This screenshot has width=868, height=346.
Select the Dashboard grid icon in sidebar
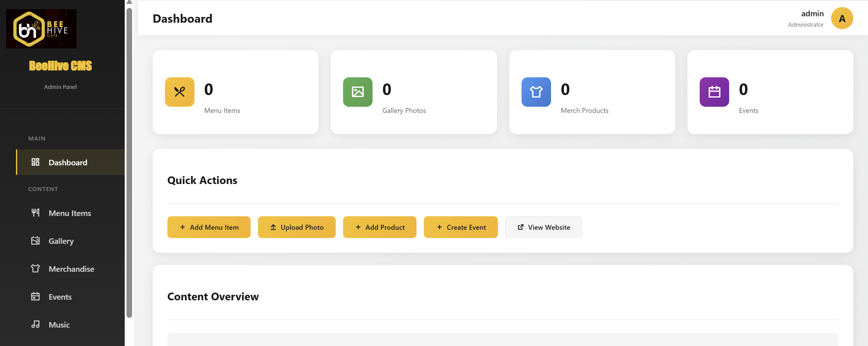35,162
